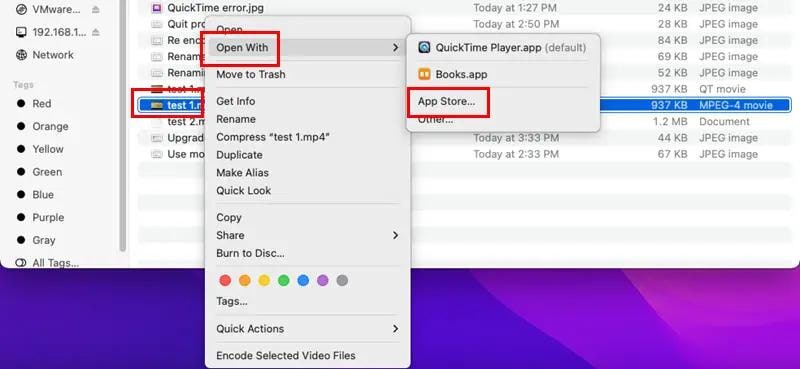Select the row with size 69 KB

(464, 57)
